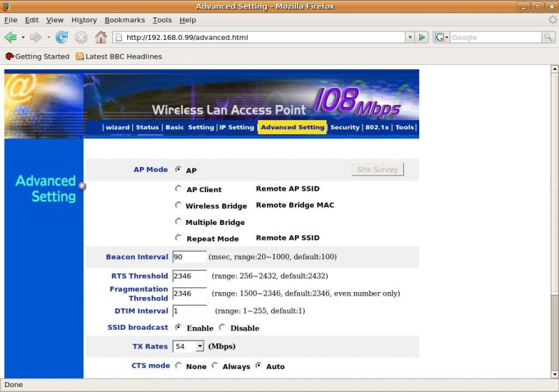The width and height of the screenshot is (559, 392).
Task: Expand the address bar history dropdown
Action: point(409,37)
